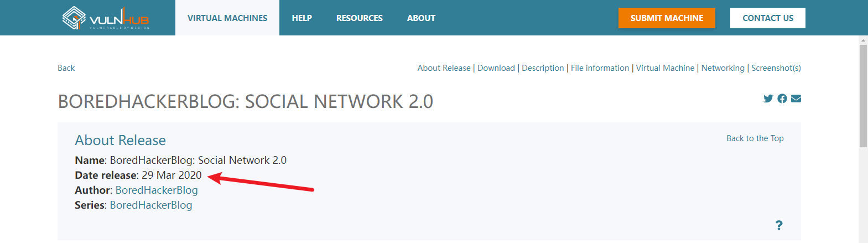Open the BoredHackerBlog series link

click(x=151, y=205)
